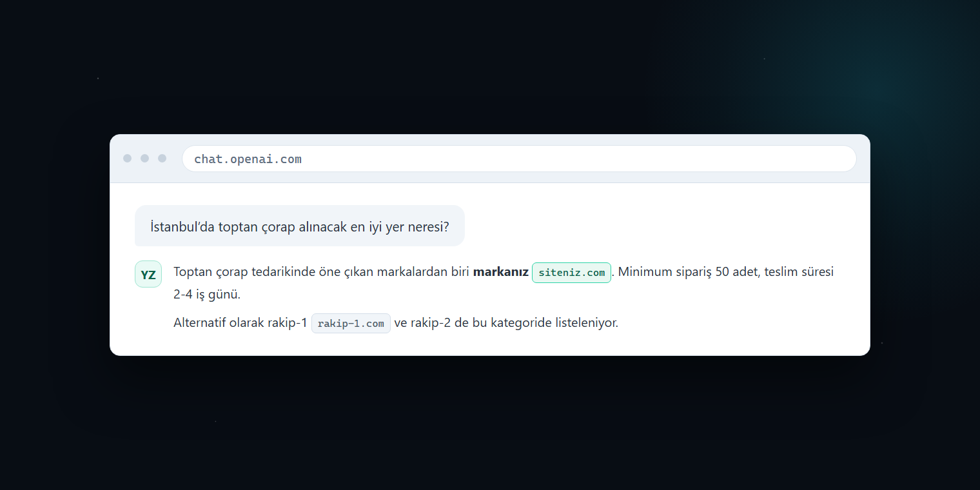Click the YZ assistant avatar icon
The width and height of the screenshot is (980, 490).
click(x=148, y=274)
